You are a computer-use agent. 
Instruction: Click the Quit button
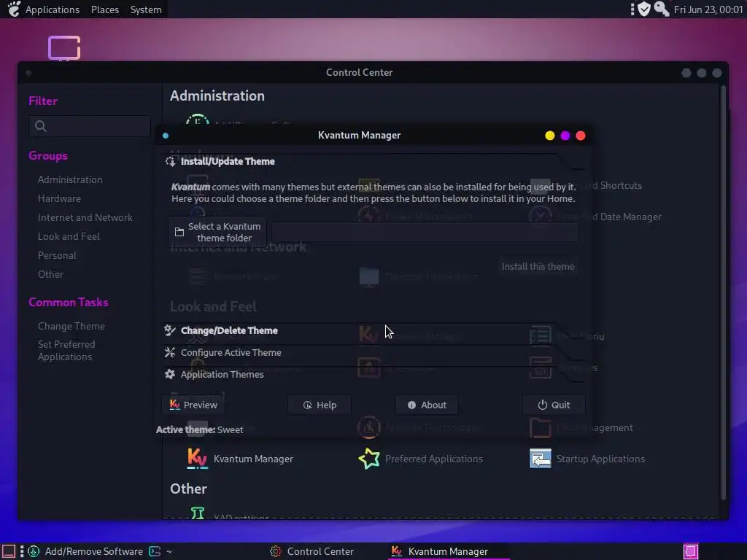[x=554, y=405]
